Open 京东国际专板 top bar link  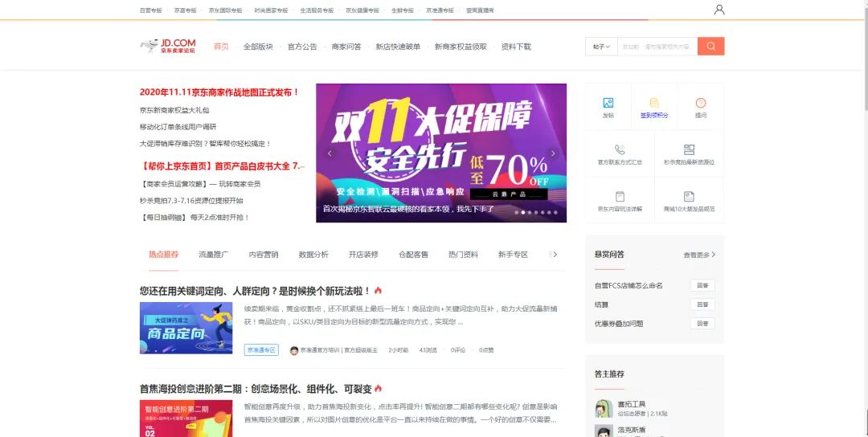[x=225, y=10]
